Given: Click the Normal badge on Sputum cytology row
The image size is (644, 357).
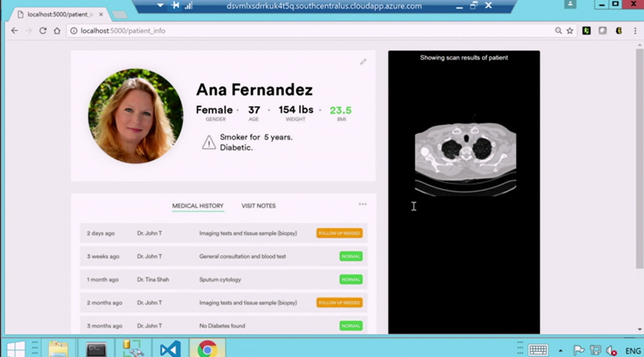Looking at the screenshot, I should click(351, 280).
